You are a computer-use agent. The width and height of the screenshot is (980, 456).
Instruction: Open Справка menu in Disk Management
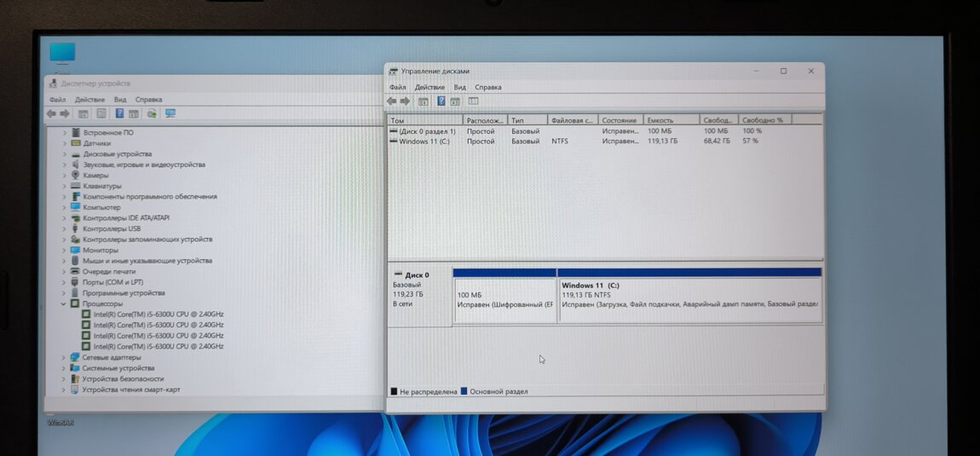(x=487, y=87)
